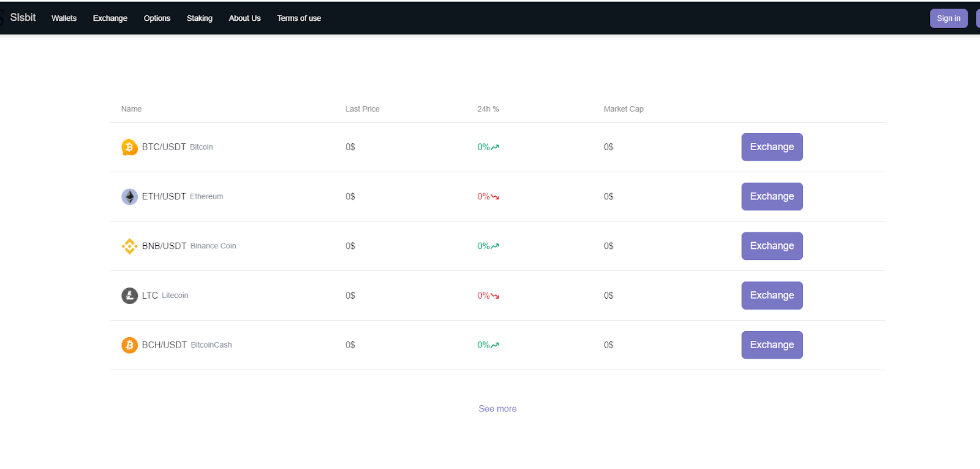Click the Ethereum coin icon

click(x=129, y=197)
